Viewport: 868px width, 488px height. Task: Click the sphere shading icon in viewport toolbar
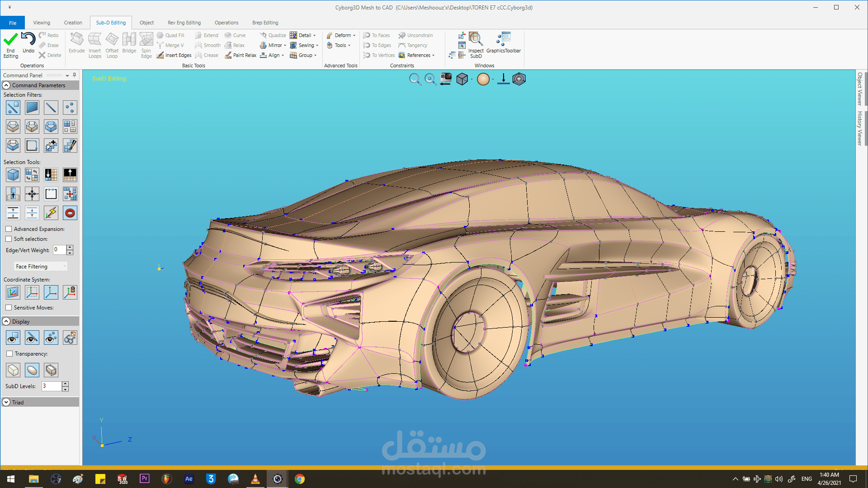[x=483, y=79]
